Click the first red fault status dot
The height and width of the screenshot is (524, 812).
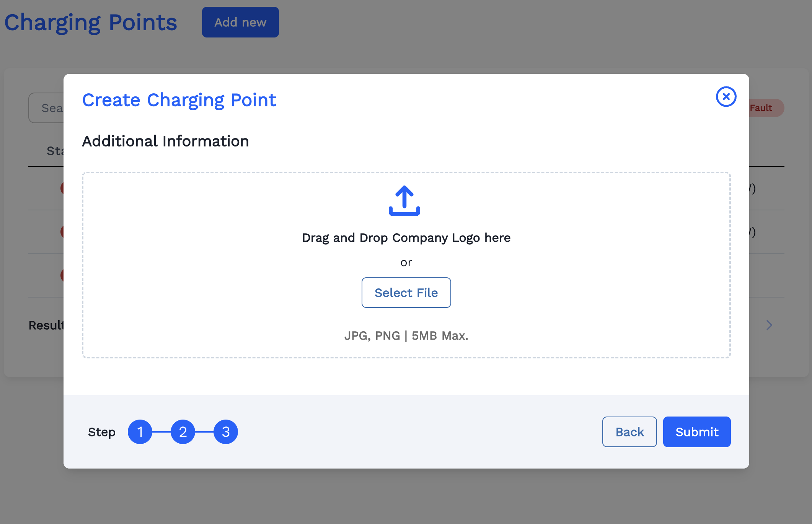click(x=63, y=188)
